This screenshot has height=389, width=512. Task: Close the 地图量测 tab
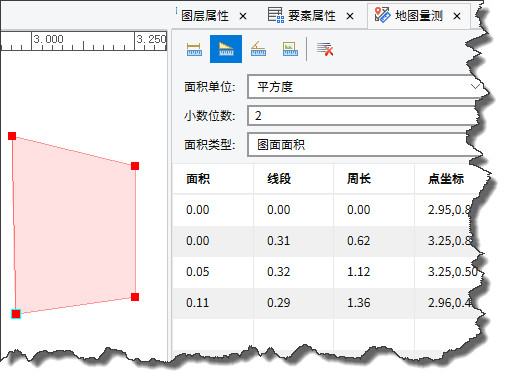457,16
